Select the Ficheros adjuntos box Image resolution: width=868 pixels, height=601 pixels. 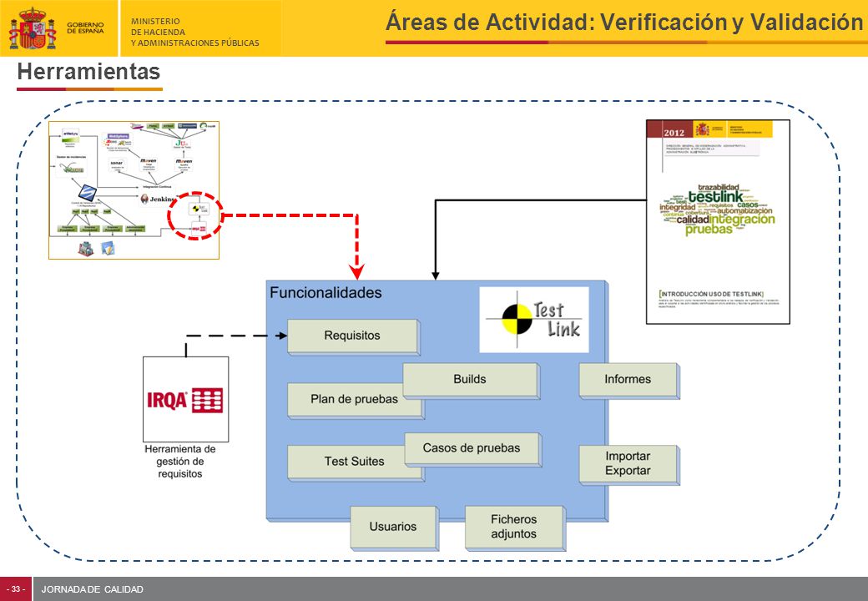coord(515,528)
